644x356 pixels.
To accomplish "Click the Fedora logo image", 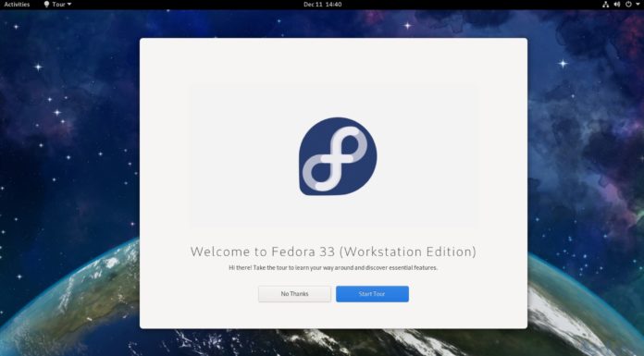I will point(338,156).
